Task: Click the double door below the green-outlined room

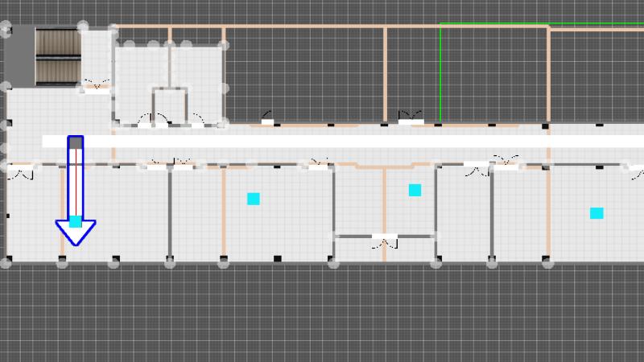Action: (x=411, y=118)
